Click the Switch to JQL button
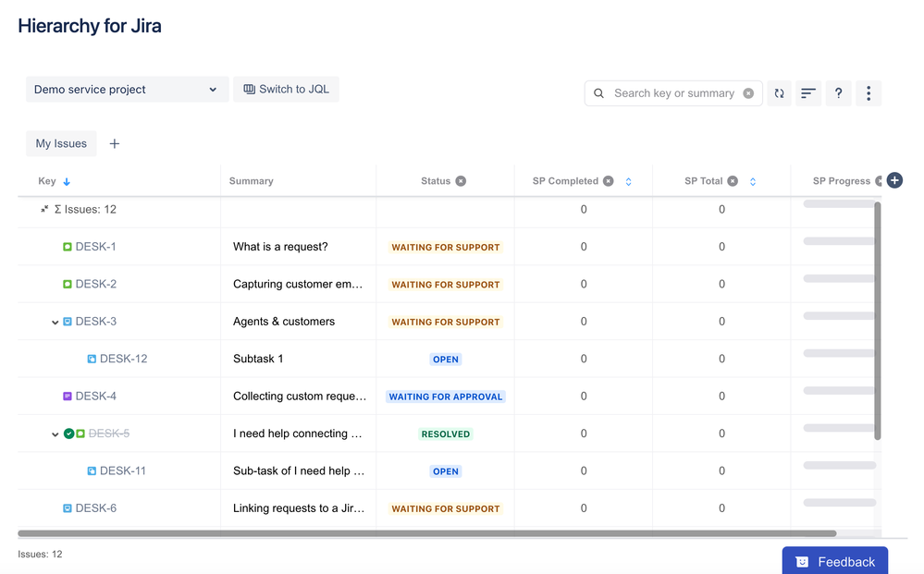 286,90
